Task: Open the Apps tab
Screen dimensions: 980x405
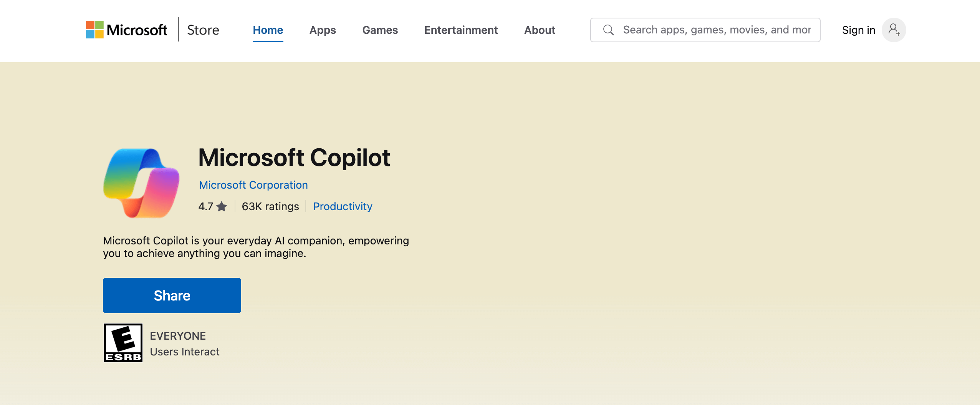Action: (x=323, y=30)
